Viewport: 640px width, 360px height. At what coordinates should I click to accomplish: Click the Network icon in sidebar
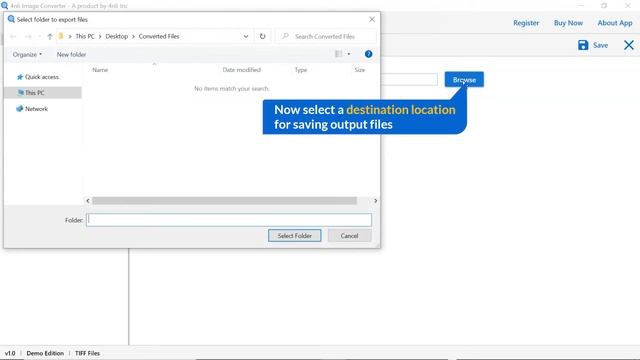pos(19,109)
